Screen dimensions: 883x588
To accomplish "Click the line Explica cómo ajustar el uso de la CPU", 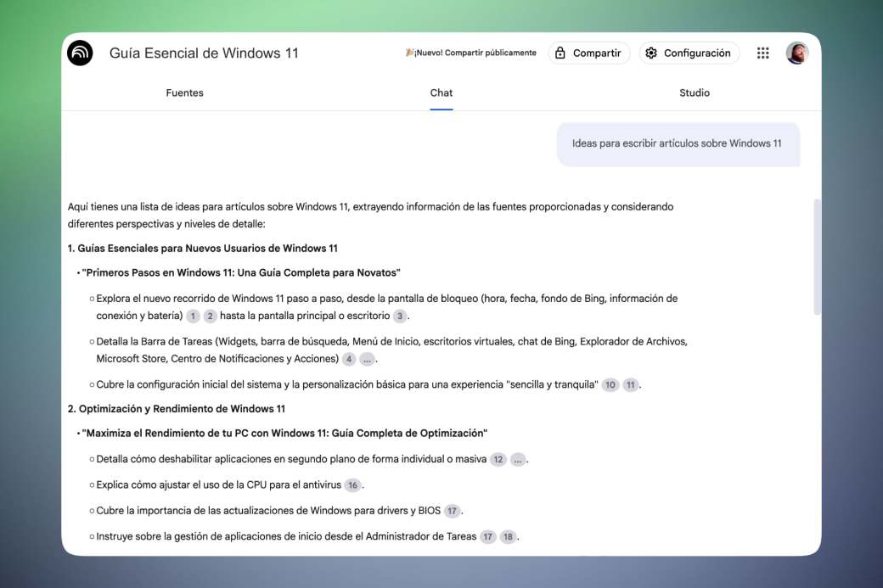I will click(218, 485).
